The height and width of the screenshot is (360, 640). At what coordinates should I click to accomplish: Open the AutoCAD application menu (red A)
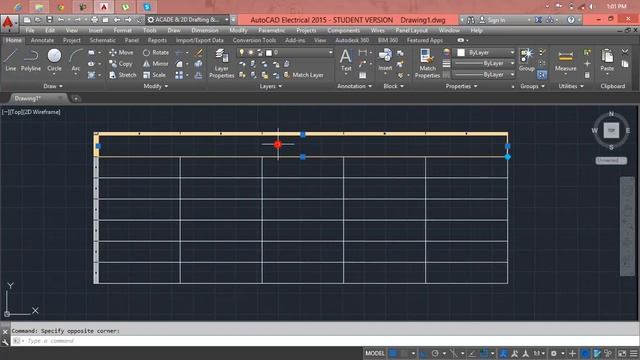(9, 22)
